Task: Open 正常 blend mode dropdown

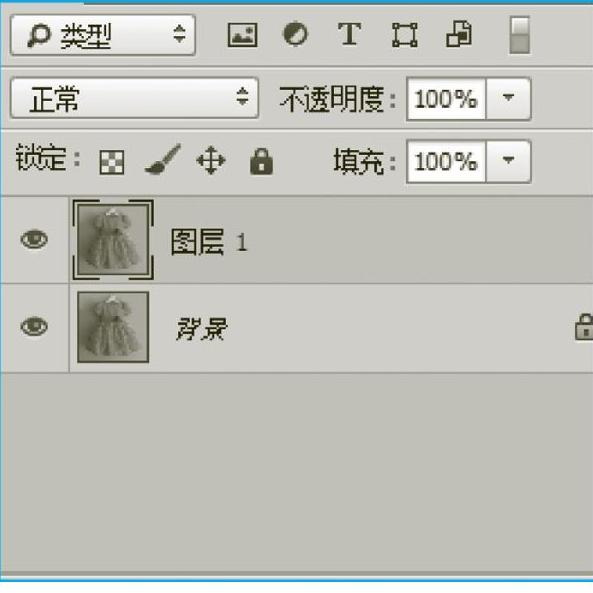Action: click(x=135, y=98)
